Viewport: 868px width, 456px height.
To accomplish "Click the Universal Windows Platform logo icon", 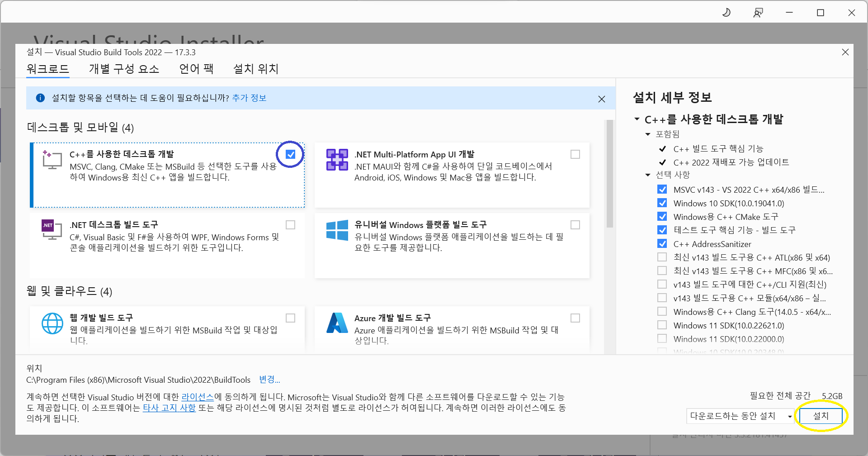I will click(x=337, y=230).
